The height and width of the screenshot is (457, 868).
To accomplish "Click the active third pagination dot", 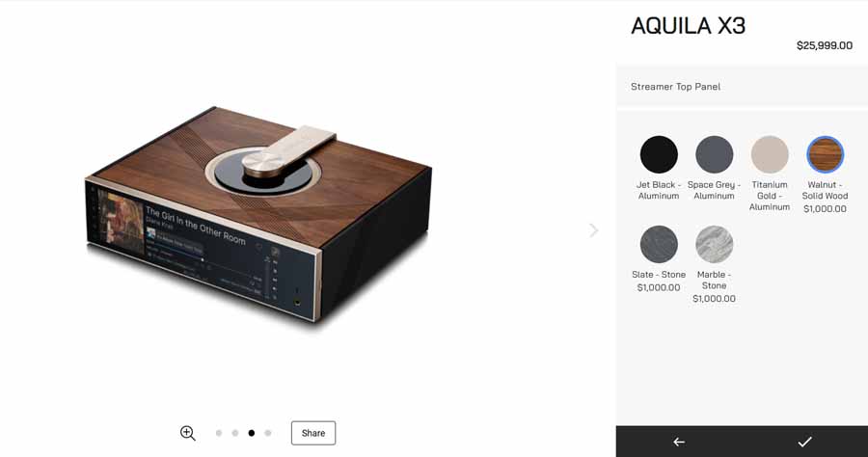I will pos(252,433).
